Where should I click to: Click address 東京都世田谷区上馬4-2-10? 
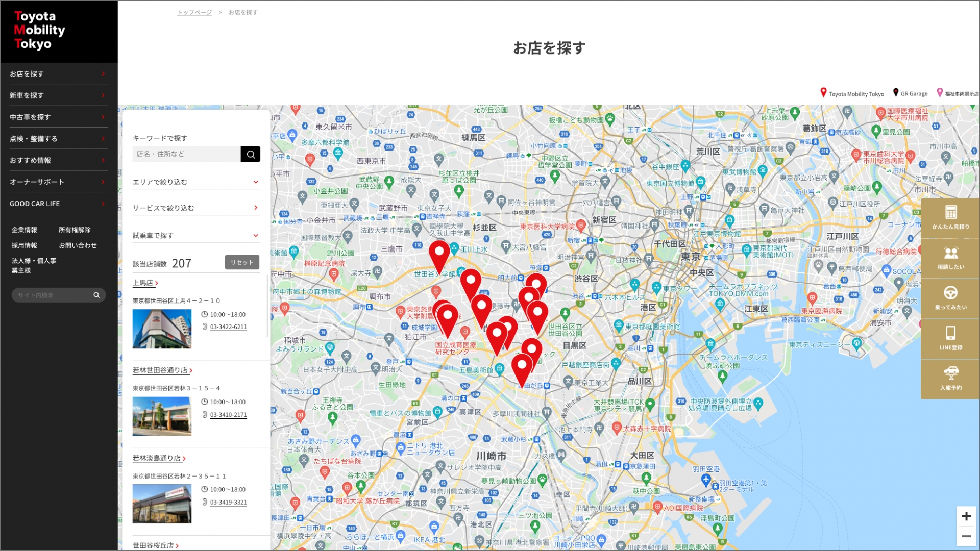(177, 301)
